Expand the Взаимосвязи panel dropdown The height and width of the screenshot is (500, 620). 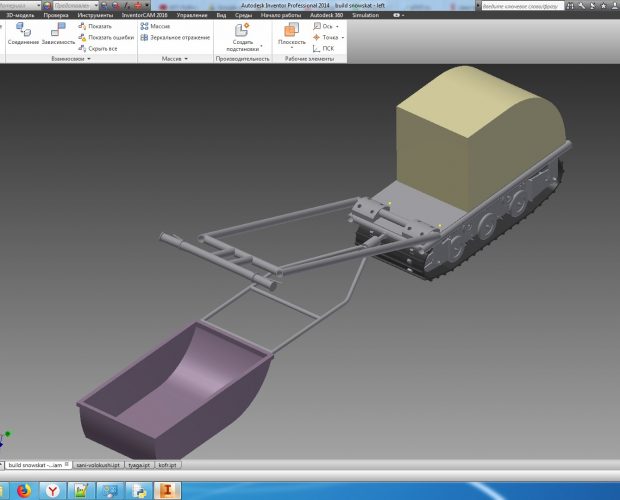pyautogui.click(x=89, y=59)
